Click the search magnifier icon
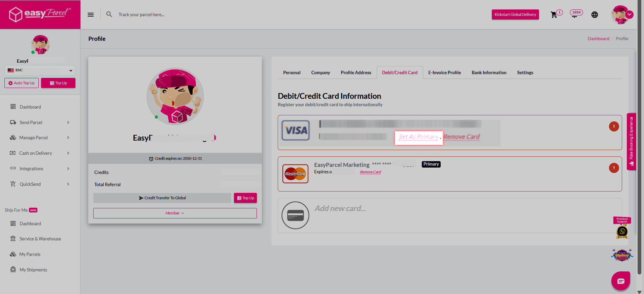 click(109, 14)
